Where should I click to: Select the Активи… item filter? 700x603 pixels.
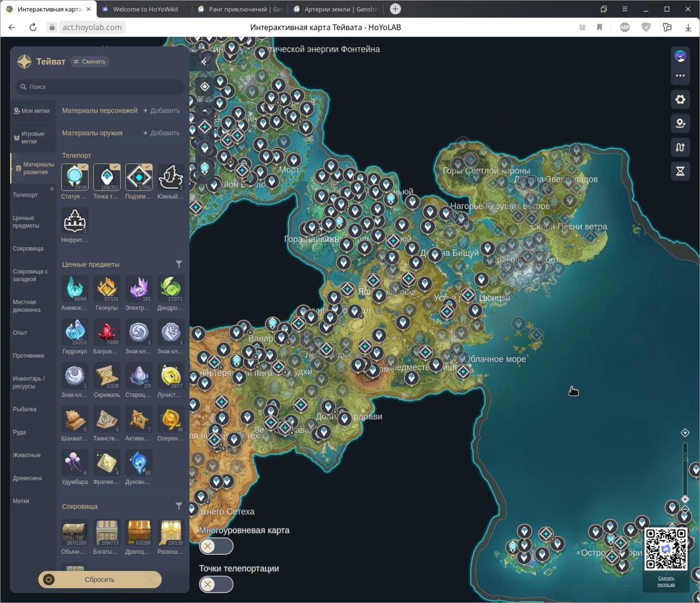tap(139, 419)
